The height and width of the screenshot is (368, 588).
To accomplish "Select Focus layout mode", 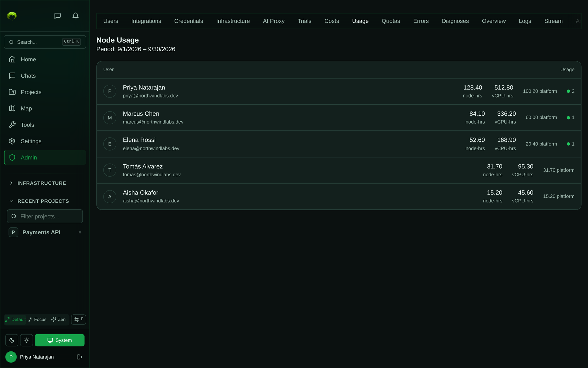I will pyautogui.click(x=37, y=319).
